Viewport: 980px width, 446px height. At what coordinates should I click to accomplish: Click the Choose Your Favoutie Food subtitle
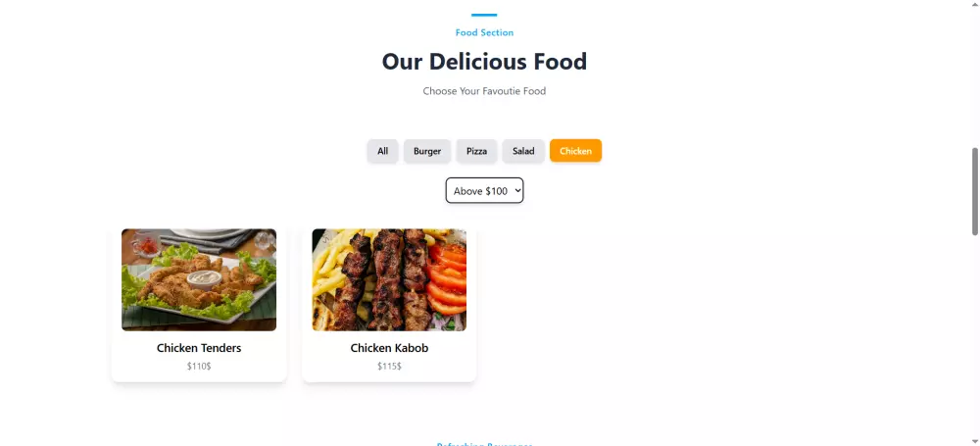click(484, 91)
